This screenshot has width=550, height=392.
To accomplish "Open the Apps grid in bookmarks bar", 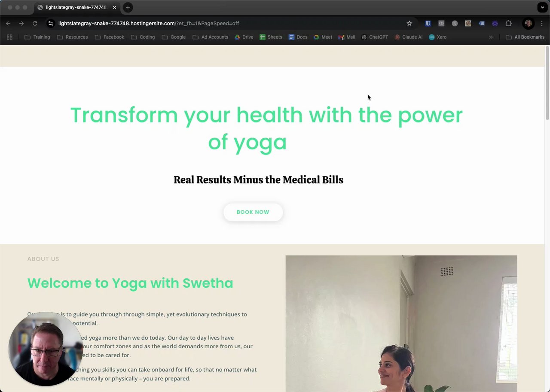I will 9,37.
